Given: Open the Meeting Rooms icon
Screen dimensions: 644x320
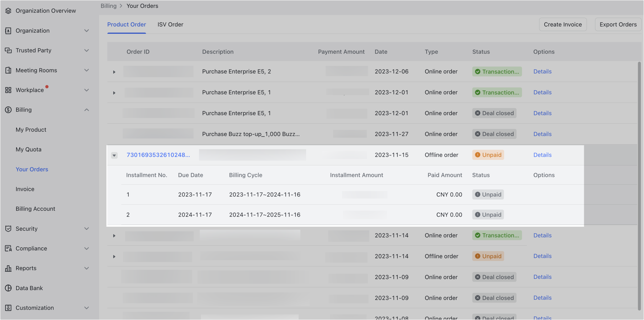Looking at the screenshot, I should [8, 70].
